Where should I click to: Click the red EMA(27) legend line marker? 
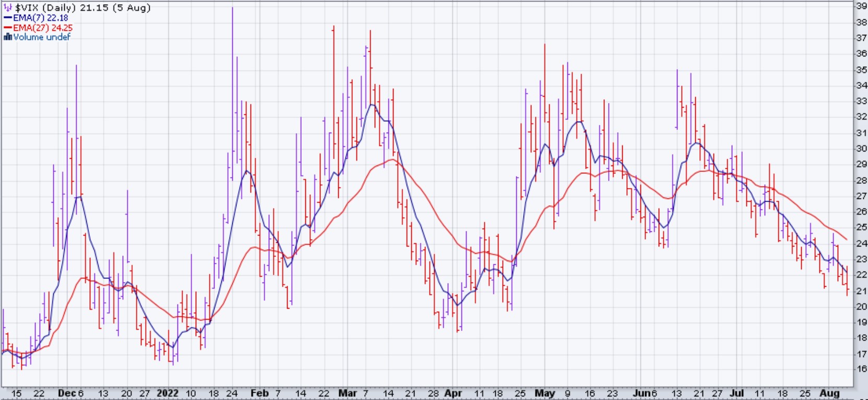[8, 28]
